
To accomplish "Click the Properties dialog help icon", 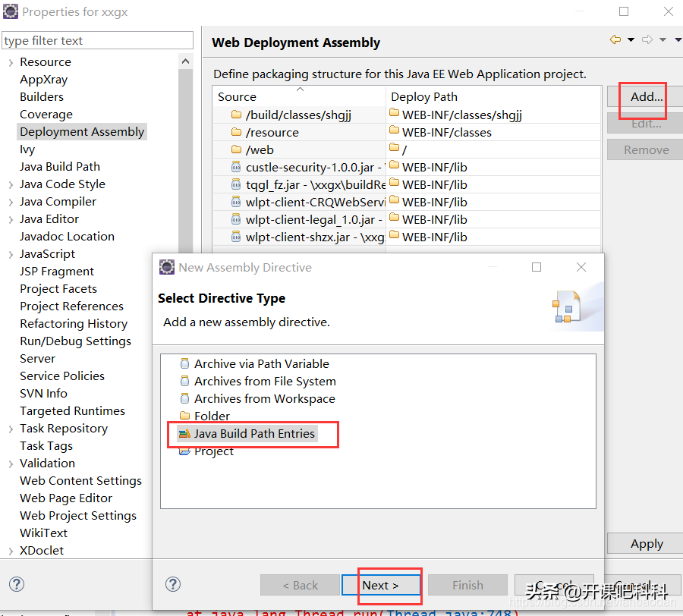I will pos(17,584).
